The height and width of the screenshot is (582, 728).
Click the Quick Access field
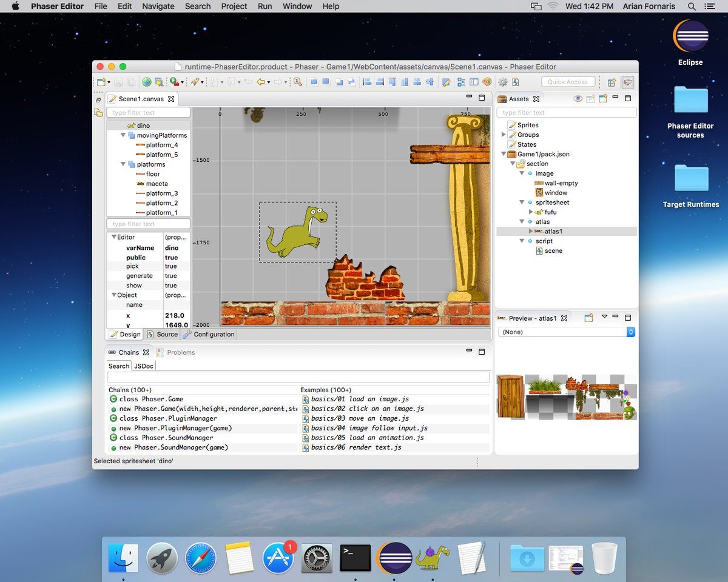[568, 82]
